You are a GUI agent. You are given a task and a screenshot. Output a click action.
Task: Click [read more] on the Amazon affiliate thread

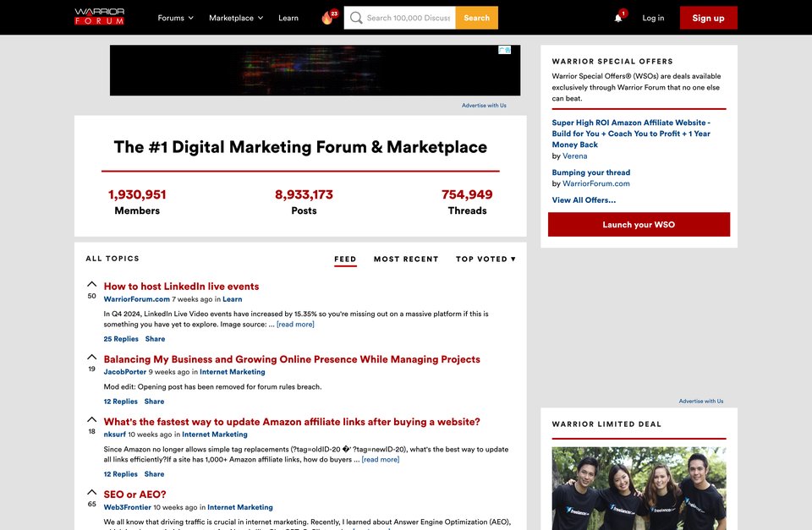coord(380,460)
